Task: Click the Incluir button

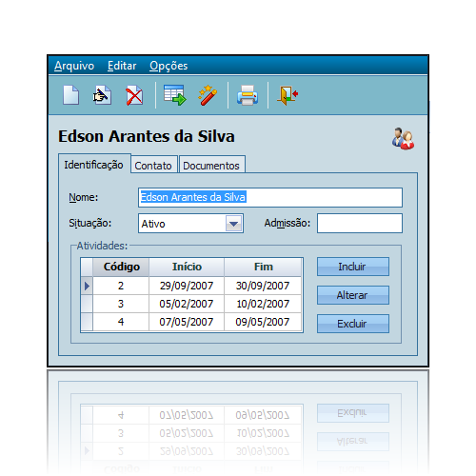Action: click(x=353, y=267)
